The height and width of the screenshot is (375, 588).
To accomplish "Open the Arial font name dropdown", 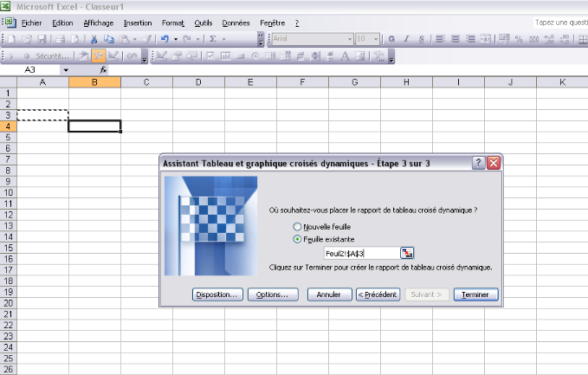I will pyautogui.click(x=350, y=39).
